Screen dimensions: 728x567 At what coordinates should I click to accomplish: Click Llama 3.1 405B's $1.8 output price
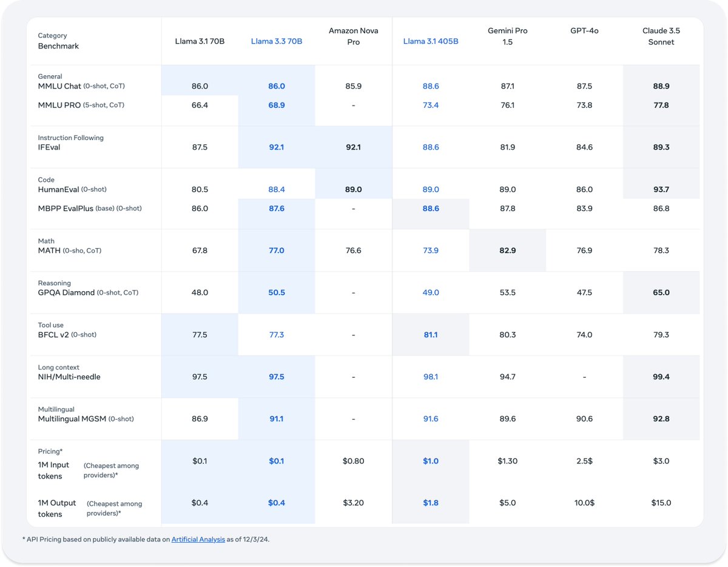[x=431, y=503]
